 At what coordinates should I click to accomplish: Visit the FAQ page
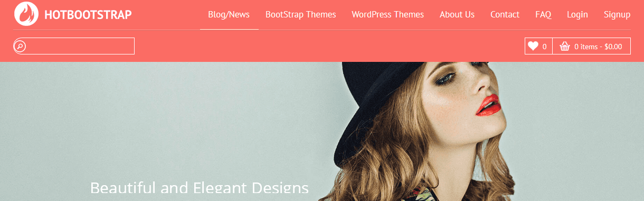click(x=543, y=14)
